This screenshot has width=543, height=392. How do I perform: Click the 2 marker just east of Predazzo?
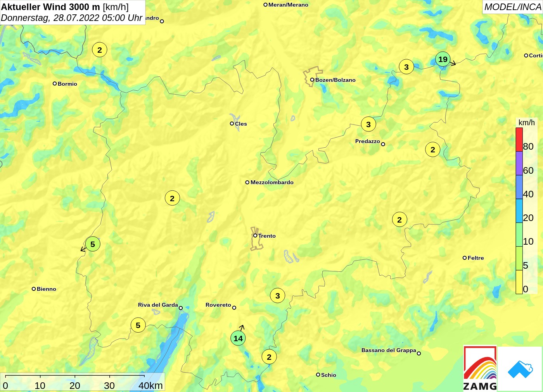click(x=433, y=150)
